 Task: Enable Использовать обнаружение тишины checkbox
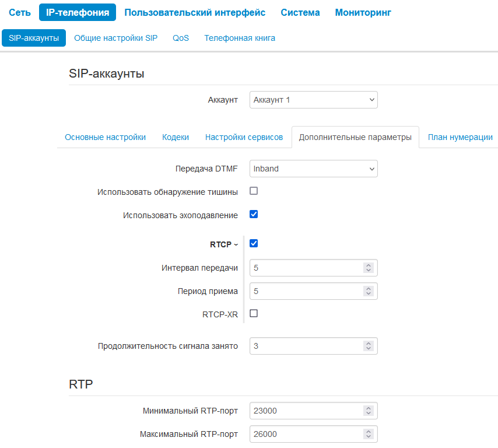[254, 191]
